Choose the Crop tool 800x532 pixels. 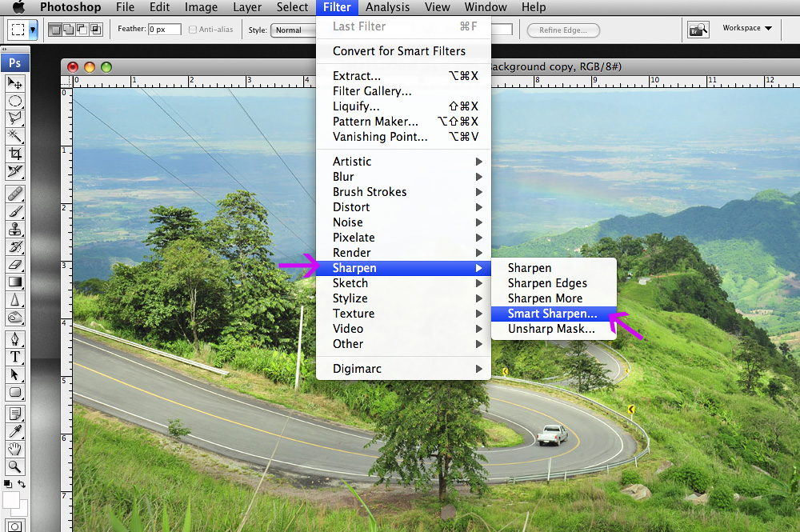tap(15, 153)
